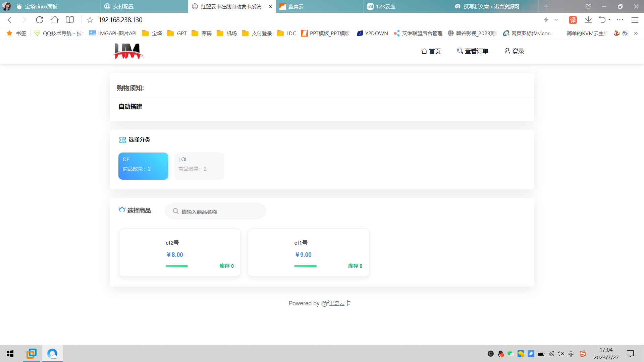
Task: Open the Windows Start menu
Action: pos(10,354)
